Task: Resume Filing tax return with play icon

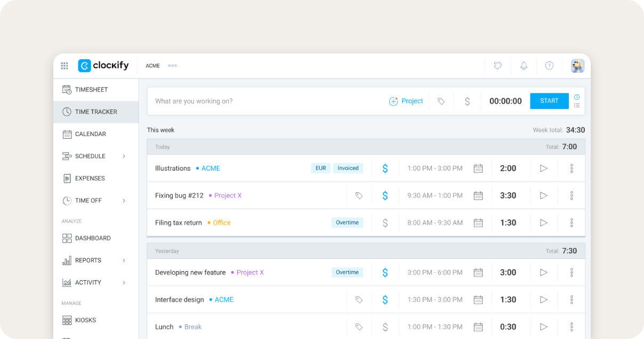Action: click(x=544, y=223)
